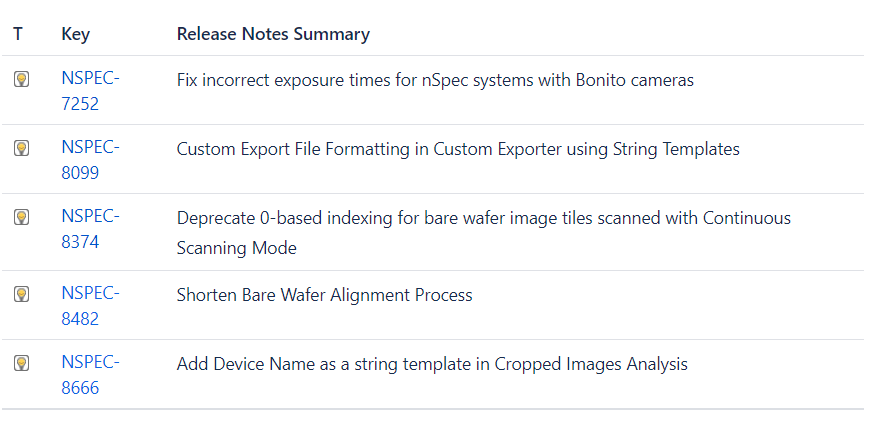Click the "Deprecate 0-based indexing" summary line
This screenshot has height=424, width=872.
(x=483, y=218)
